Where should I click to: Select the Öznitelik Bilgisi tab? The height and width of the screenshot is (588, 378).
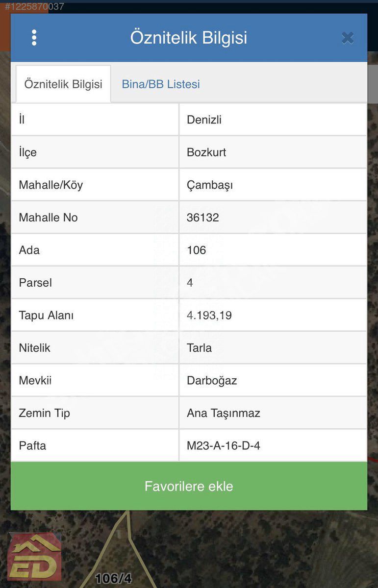pyautogui.click(x=63, y=84)
